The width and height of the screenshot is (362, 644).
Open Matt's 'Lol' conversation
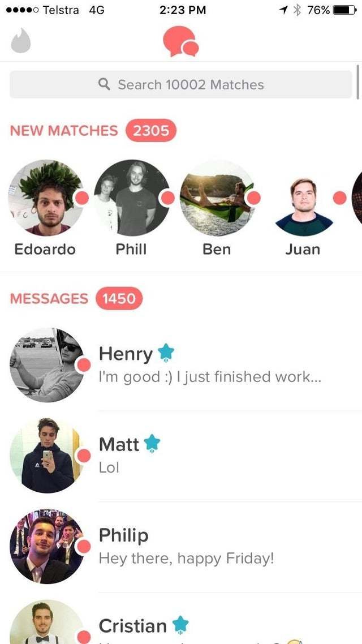tap(181, 456)
